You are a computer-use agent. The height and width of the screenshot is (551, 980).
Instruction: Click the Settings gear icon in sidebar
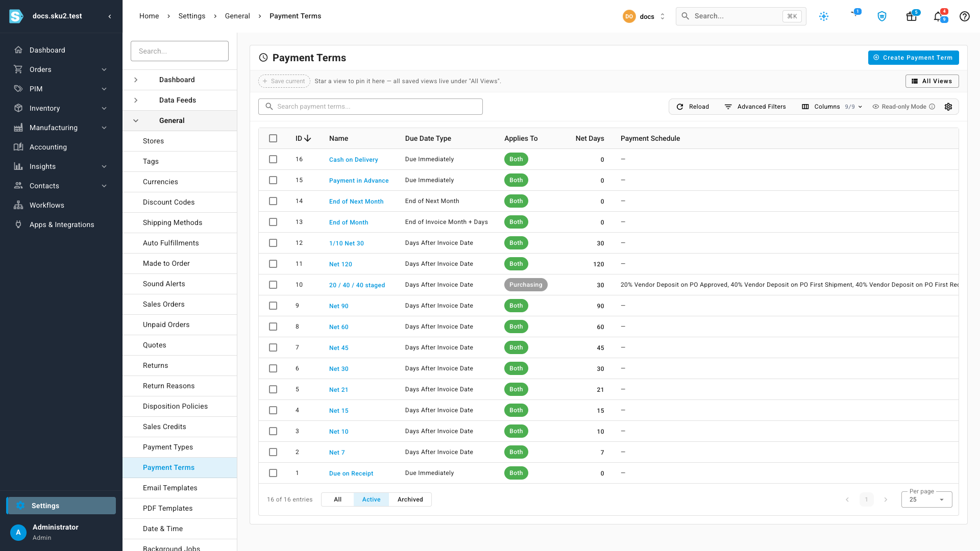click(20, 506)
